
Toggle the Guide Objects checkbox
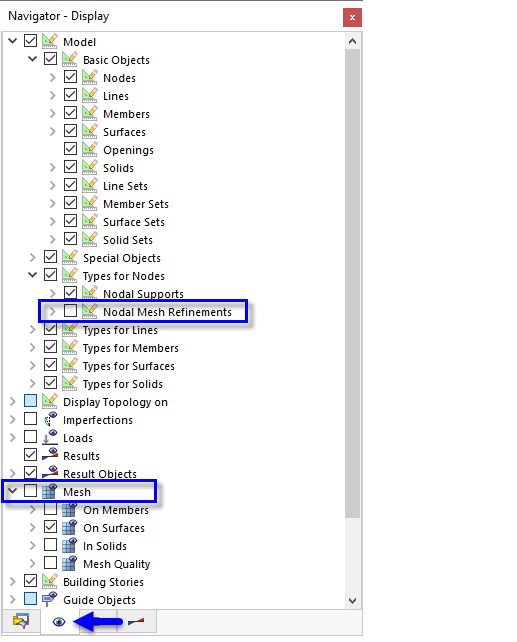click(30, 599)
